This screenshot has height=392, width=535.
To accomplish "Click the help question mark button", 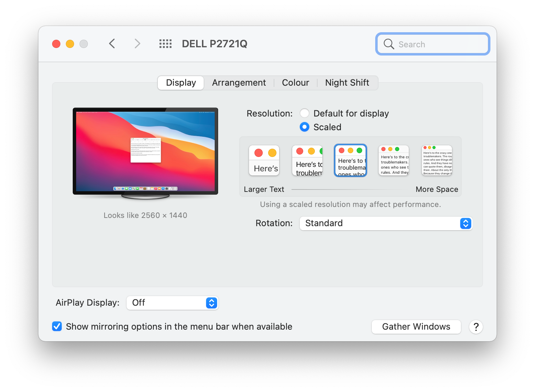I will pyautogui.click(x=476, y=327).
